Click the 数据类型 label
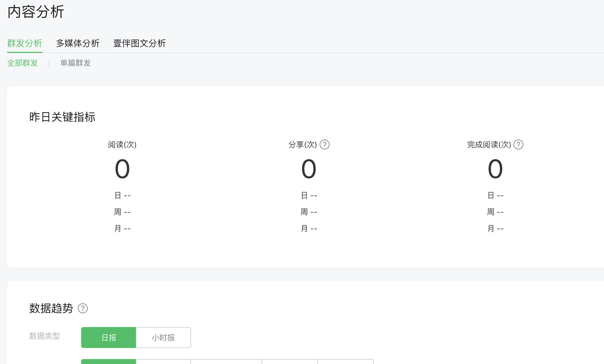This screenshot has width=604, height=364. point(44,336)
